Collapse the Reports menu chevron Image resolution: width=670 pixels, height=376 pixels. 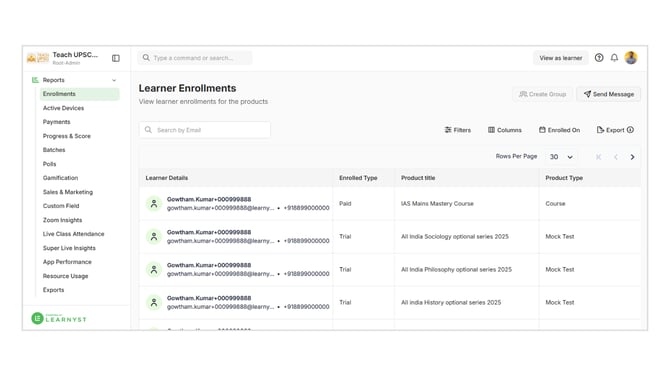[x=114, y=80]
